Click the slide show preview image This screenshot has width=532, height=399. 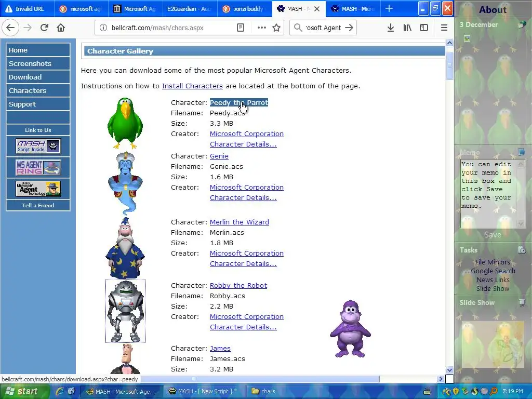tap(493, 344)
